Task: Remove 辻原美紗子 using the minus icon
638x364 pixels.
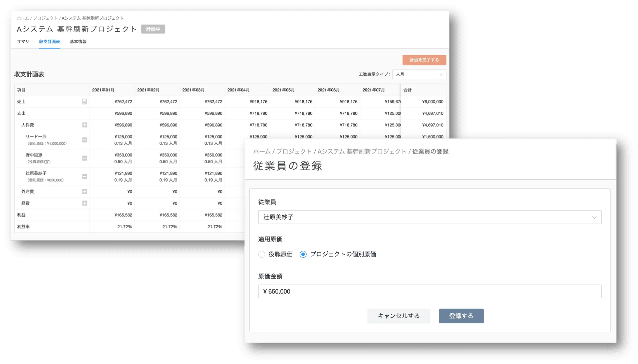Action: [85, 176]
